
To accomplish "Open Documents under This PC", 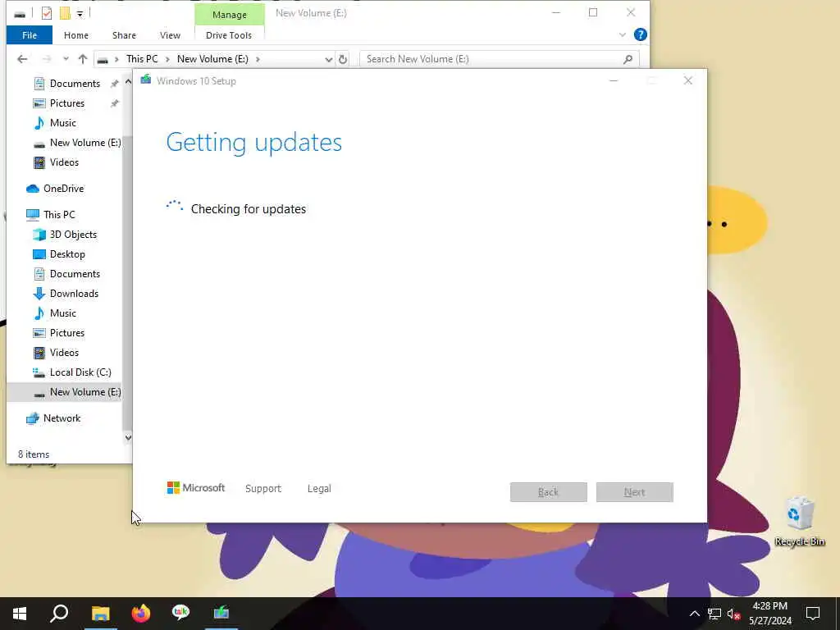I will pos(75,274).
